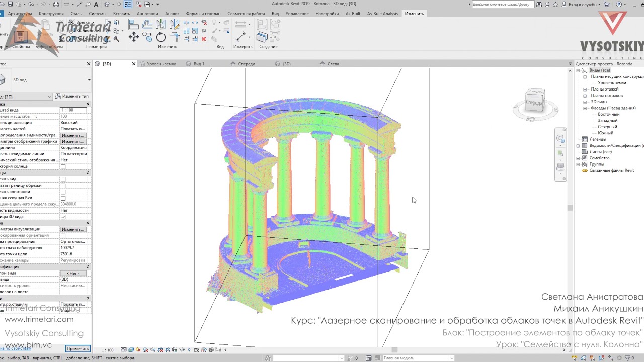
Task: Open the navigation wheel on the navigation bar
Action: click(x=560, y=139)
